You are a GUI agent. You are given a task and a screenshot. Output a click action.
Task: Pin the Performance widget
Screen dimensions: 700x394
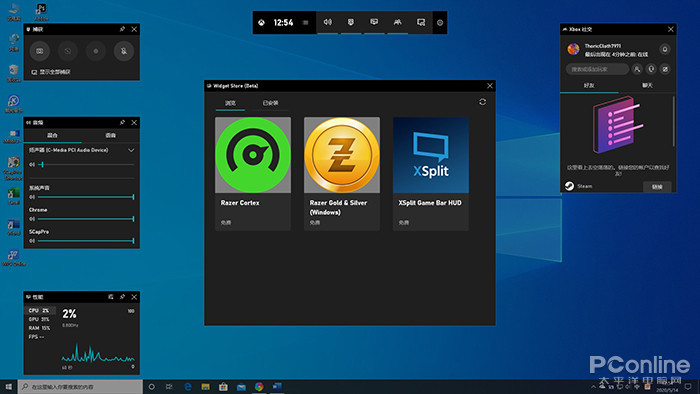[x=122, y=297]
